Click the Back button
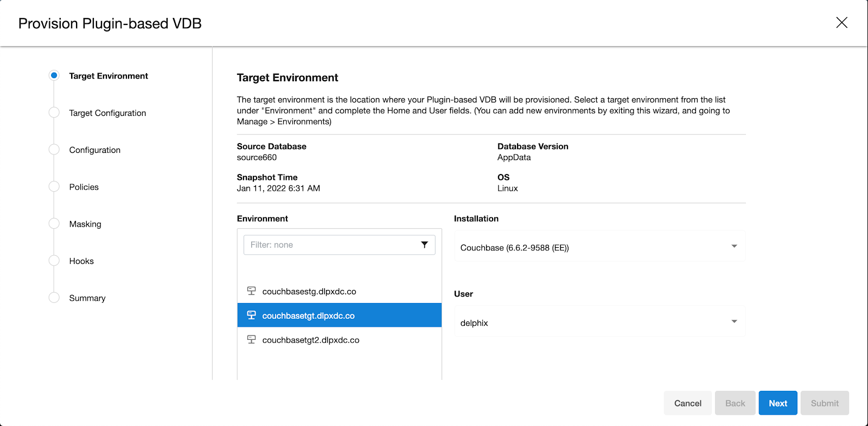Viewport: 868px width, 426px height. click(x=735, y=403)
